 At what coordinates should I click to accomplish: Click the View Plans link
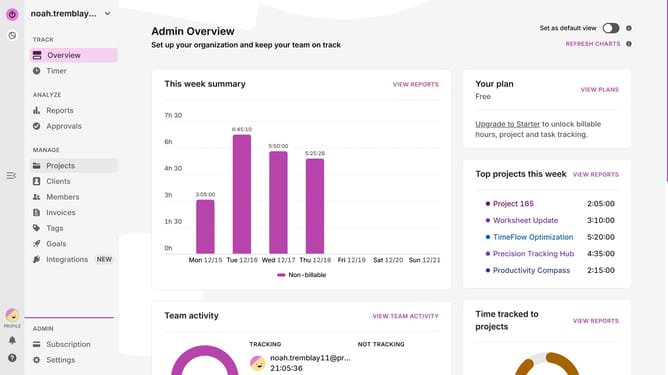[x=599, y=89]
